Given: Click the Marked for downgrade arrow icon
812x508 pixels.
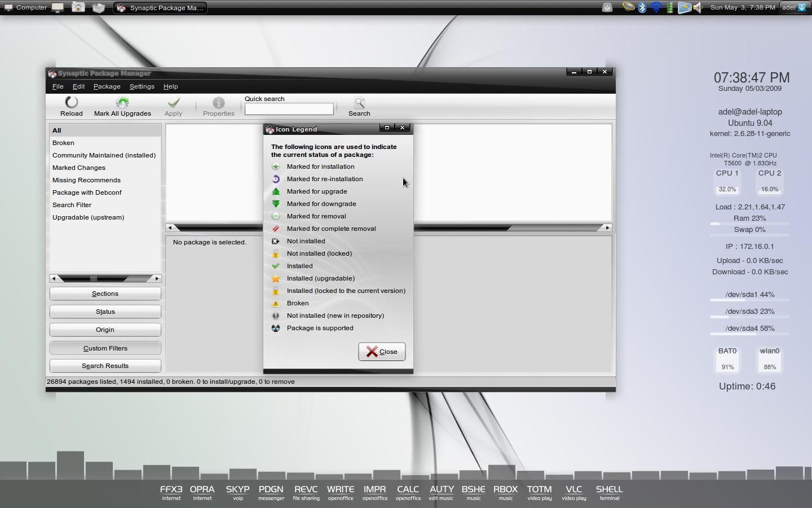Looking at the screenshot, I should pyautogui.click(x=276, y=204).
